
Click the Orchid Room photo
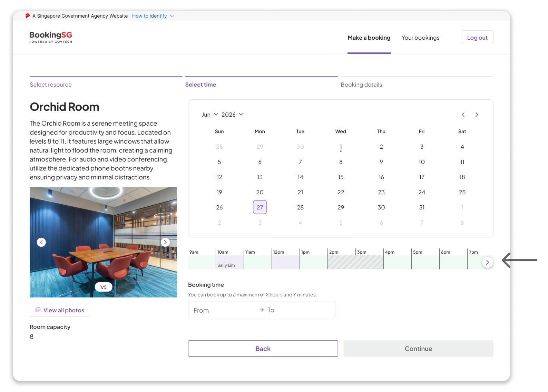(x=103, y=242)
